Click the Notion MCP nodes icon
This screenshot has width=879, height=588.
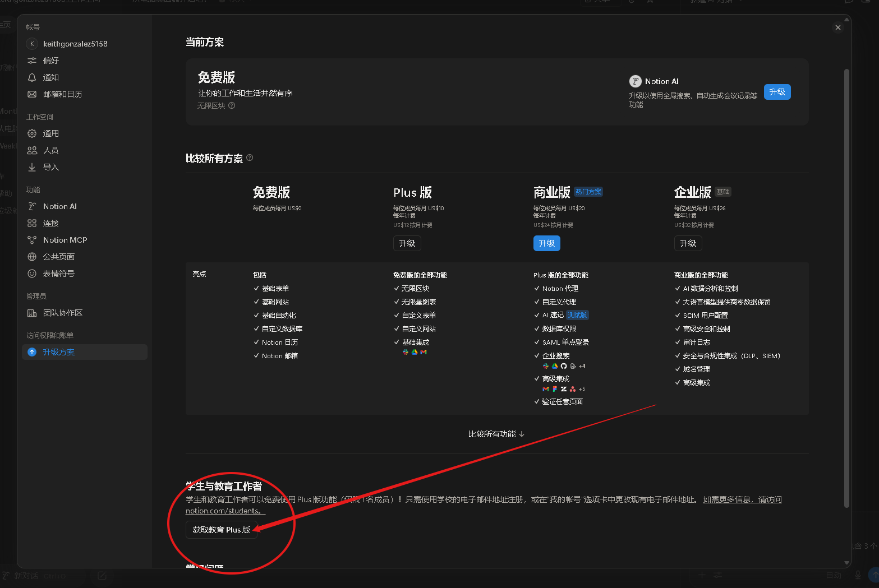32,240
